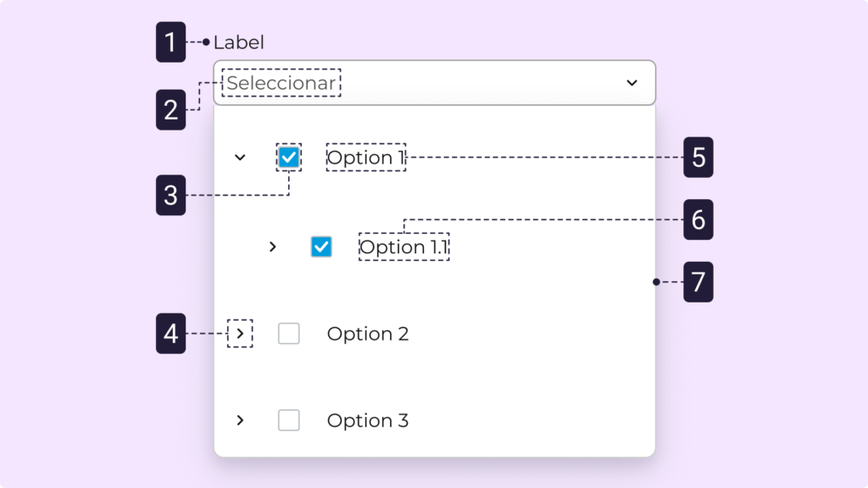Close dropdown with the select field arrow
The image size is (868, 488).
[632, 83]
